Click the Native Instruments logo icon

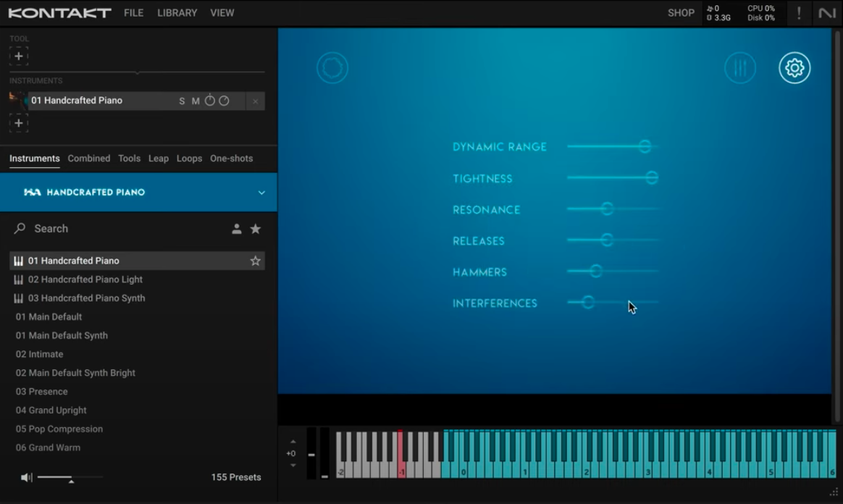[827, 13]
